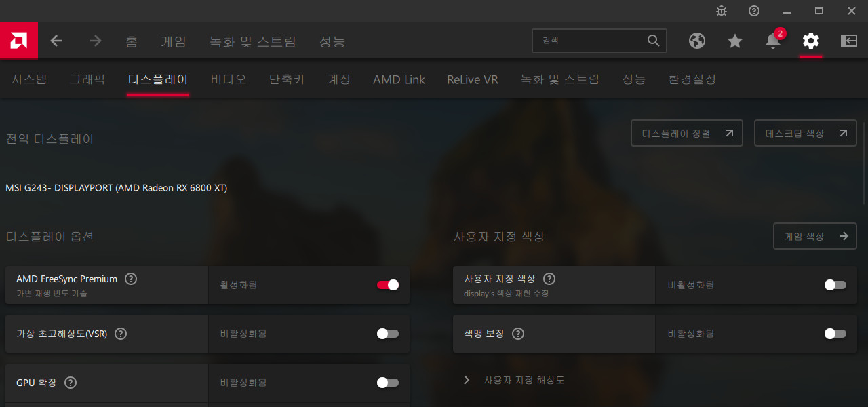
Task: Open favorites star icon
Action: click(735, 41)
